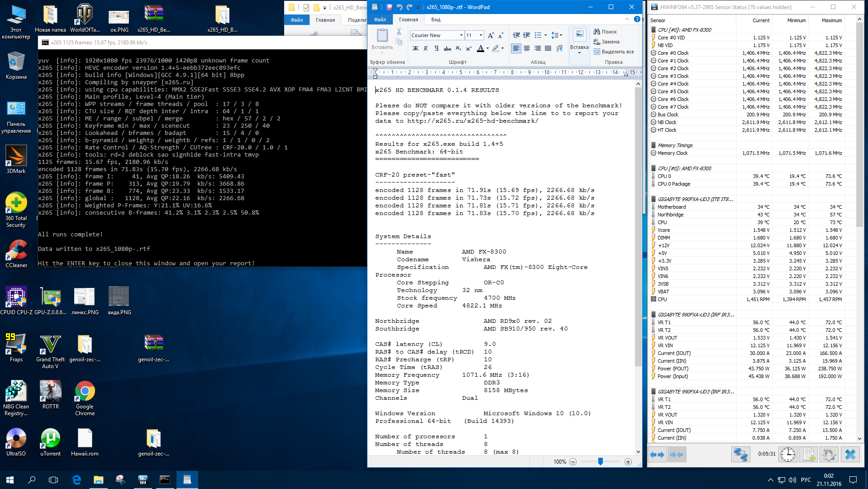Open the Courier New font family dropdown

tap(461, 35)
